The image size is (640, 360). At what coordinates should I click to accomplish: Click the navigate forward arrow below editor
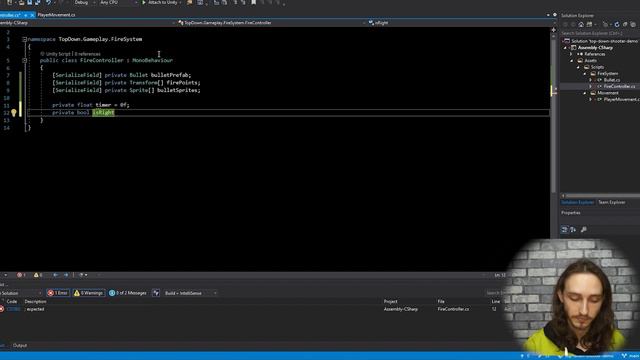[x=66, y=275]
